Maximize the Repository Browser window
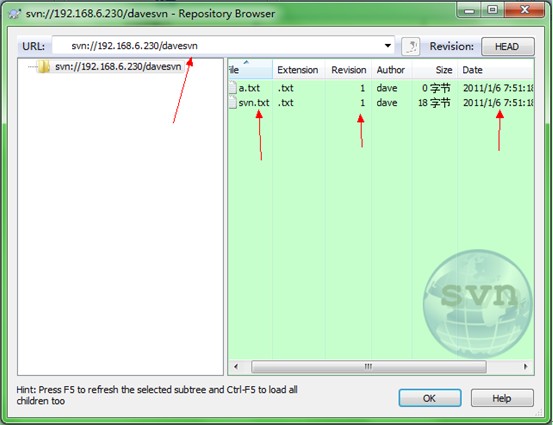The image size is (553, 425). point(493,10)
